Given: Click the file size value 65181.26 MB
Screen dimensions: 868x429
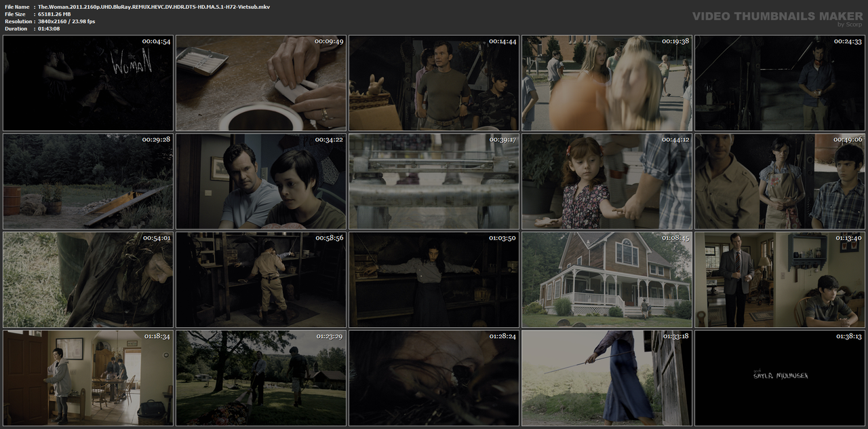Looking at the screenshot, I should (x=54, y=14).
